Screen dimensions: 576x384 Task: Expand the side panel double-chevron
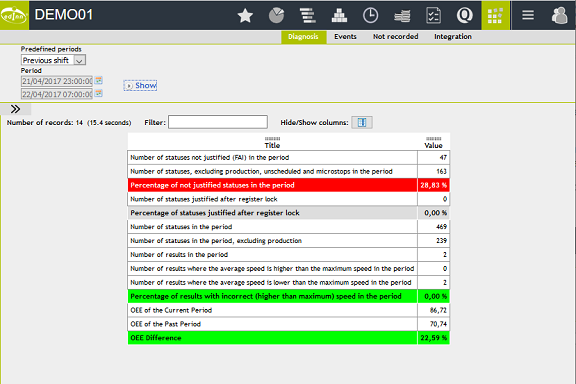pyautogui.click(x=15, y=109)
